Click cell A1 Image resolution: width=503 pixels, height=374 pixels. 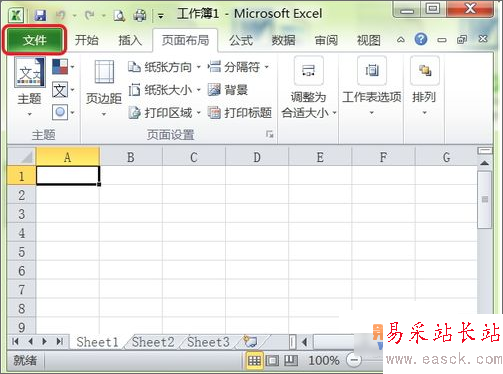68,175
